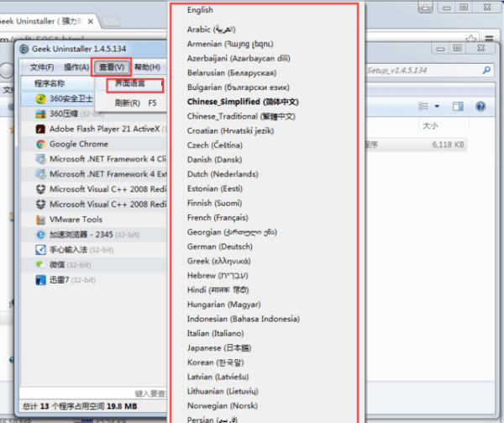Select the 360安全卫士 program icon
Screen dimensions: 504x423
41,99
